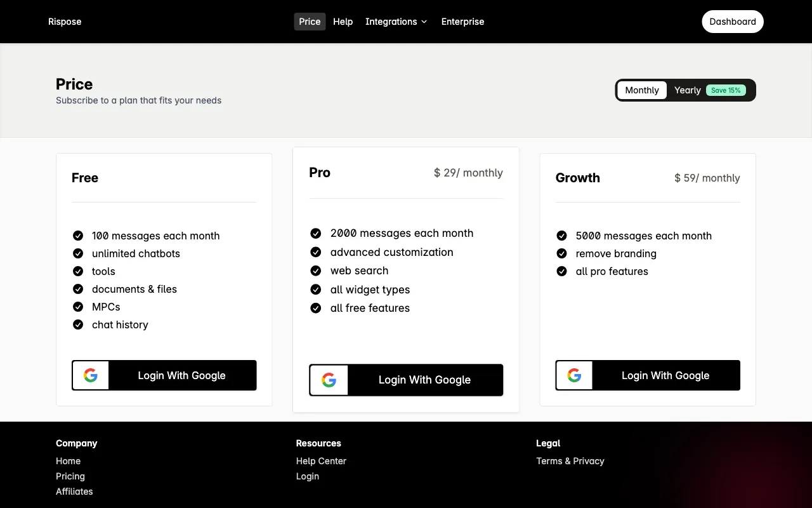The width and height of the screenshot is (812, 508).
Task: Click the "remove branding" feature text
Action: (x=616, y=253)
